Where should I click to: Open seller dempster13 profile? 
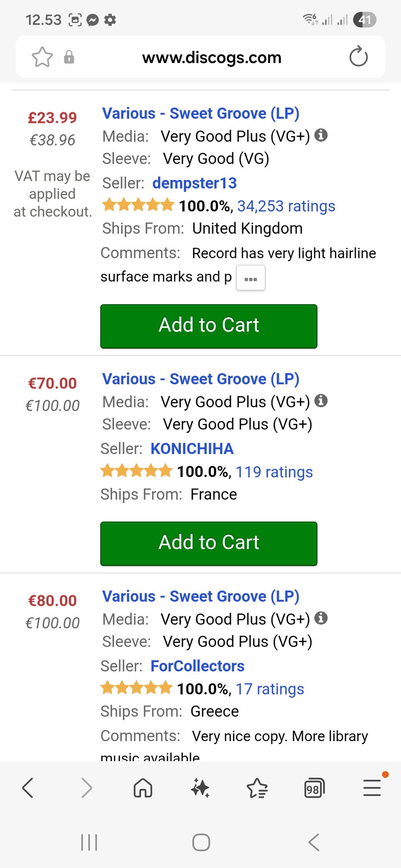pyautogui.click(x=194, y=183)
